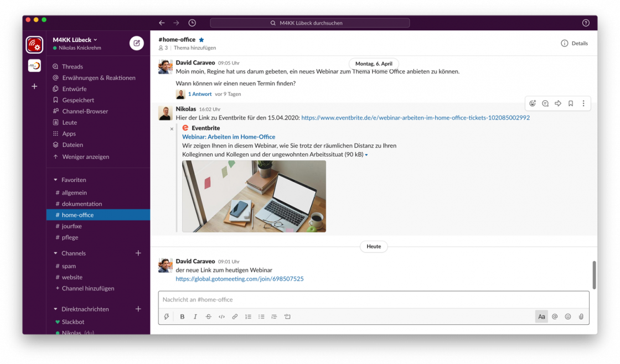Viewport: 620px width, 364px height.
Task: Open the history clock icon
Action: point(192,23)
